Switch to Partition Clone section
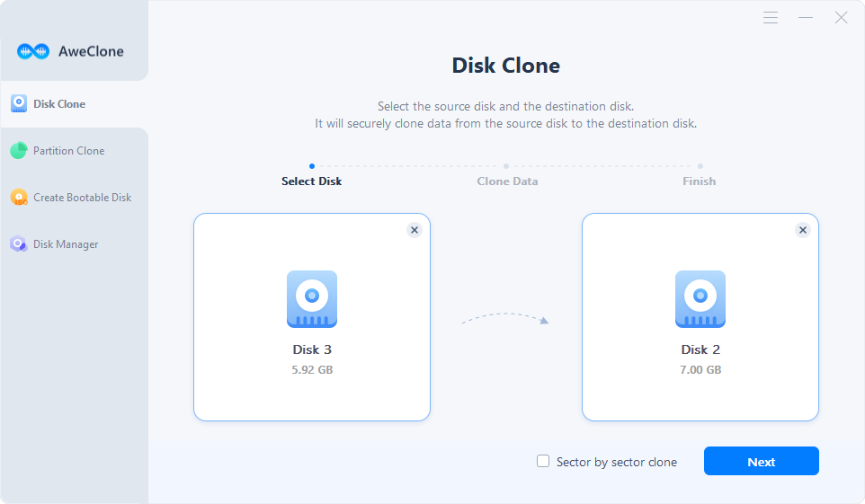The height and width of the screenshot is (504, 865). (75, 151)
